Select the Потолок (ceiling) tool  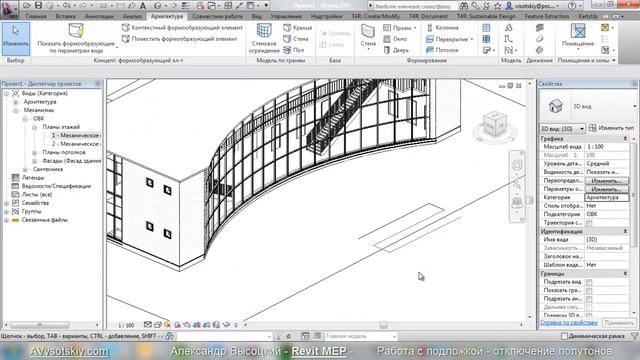[442, 50]
